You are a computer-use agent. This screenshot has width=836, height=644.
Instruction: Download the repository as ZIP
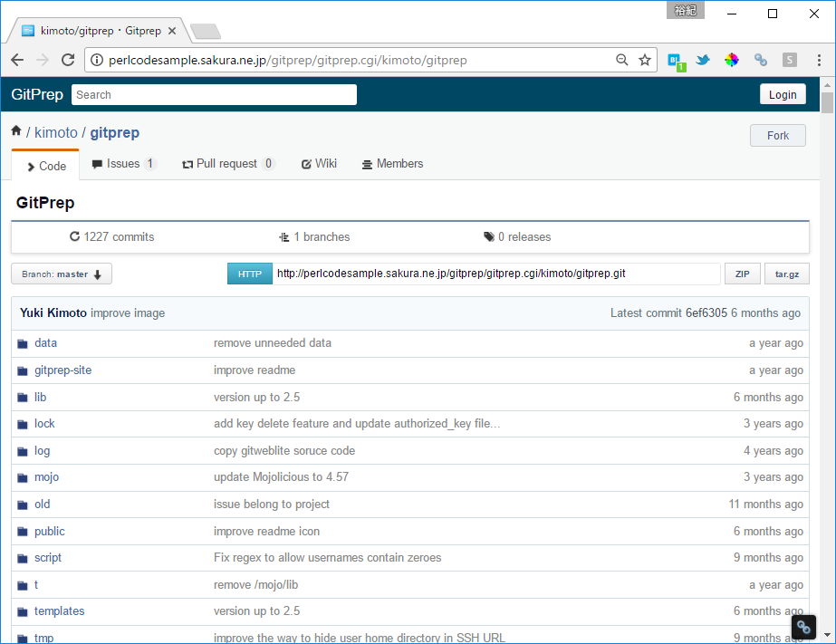[x=742, y=274]
